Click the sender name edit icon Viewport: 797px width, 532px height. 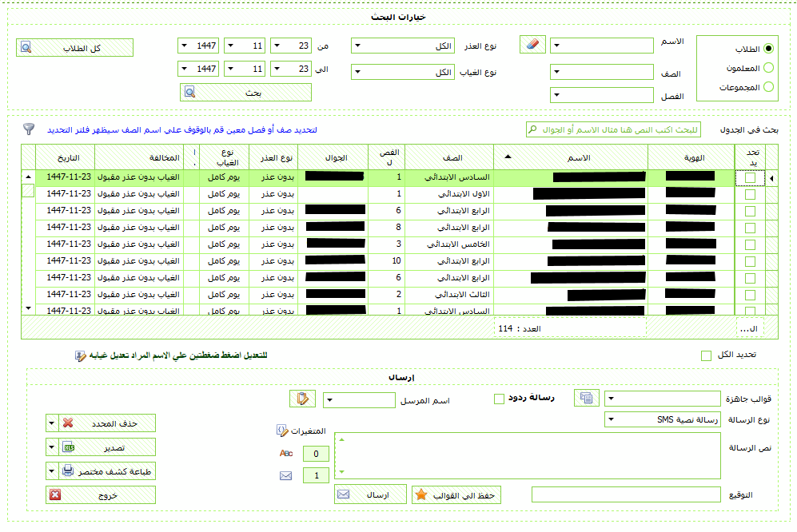(x=302, y=399)
